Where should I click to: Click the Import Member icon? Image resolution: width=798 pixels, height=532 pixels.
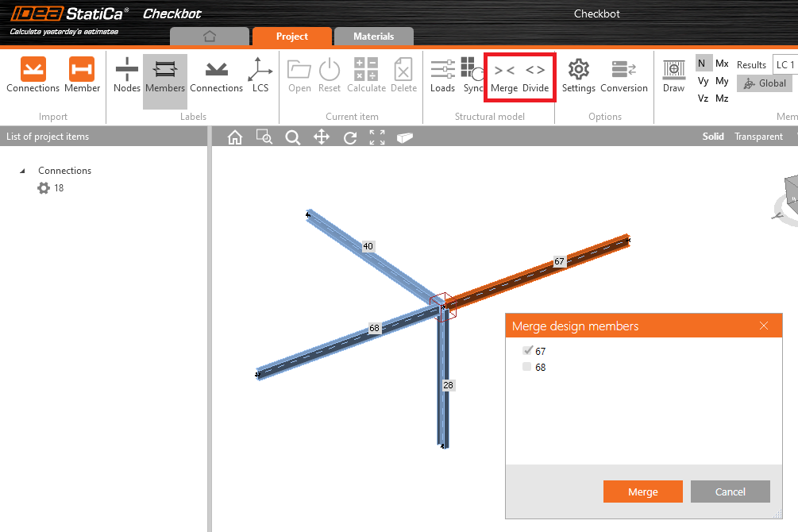82,75
